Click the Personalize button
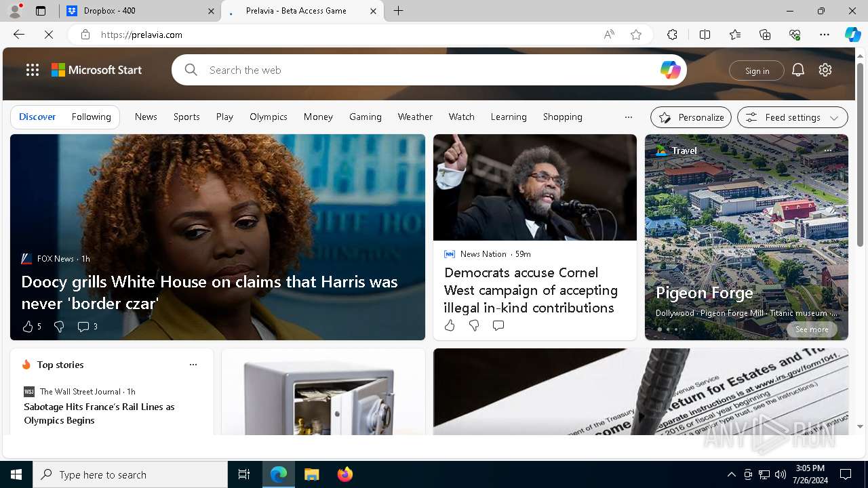The width and height of the screenshot is (868, 488). (691, 117)
